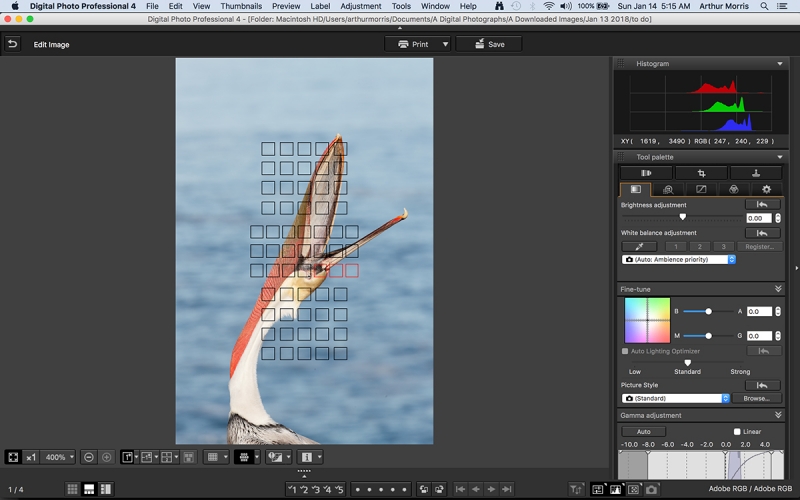
Task: Enable the Auto Lighting Optimizer checkbox
Action: (x=625, y=351)
